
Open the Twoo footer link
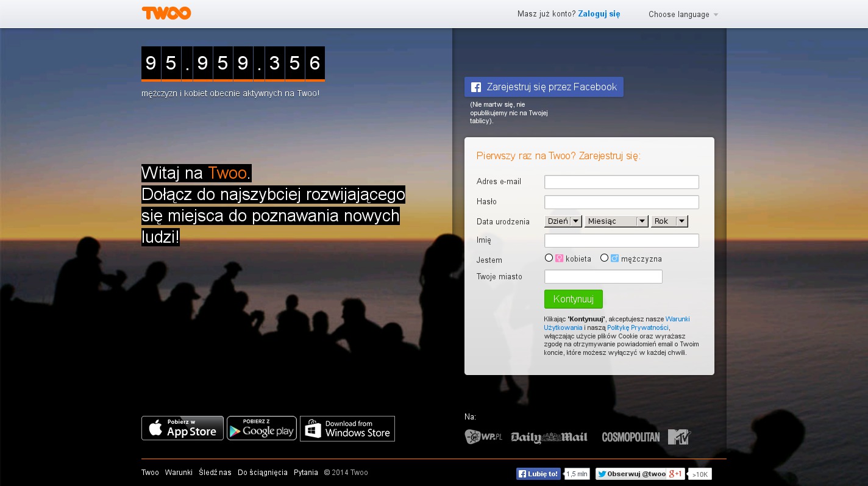click(x=150, y=473)
